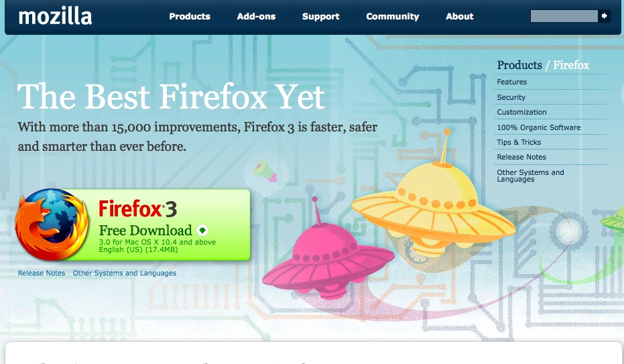Screen dimensions: 624x364
Task: Open the Add-ons menu item
Action: (x=256, y=16)
